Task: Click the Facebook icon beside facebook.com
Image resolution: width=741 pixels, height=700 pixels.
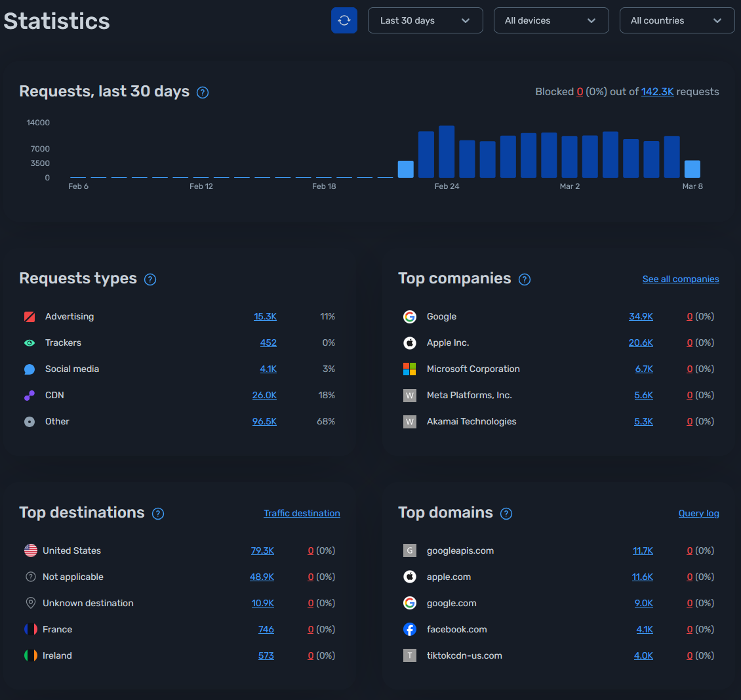Action: point(409,628)
